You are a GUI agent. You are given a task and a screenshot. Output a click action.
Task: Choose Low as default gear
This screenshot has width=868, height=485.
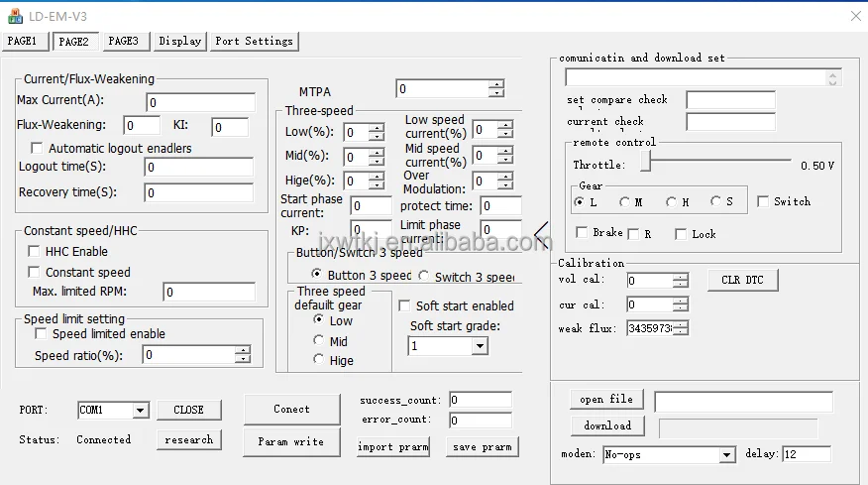pyautogui.click(x=318, y=319)
